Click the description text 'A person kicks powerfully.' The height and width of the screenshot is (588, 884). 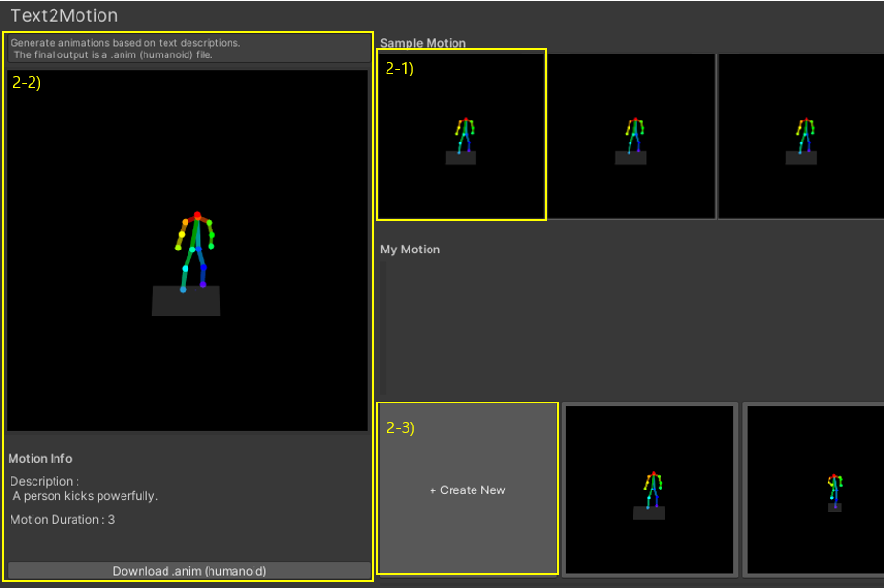pos(85,496)
